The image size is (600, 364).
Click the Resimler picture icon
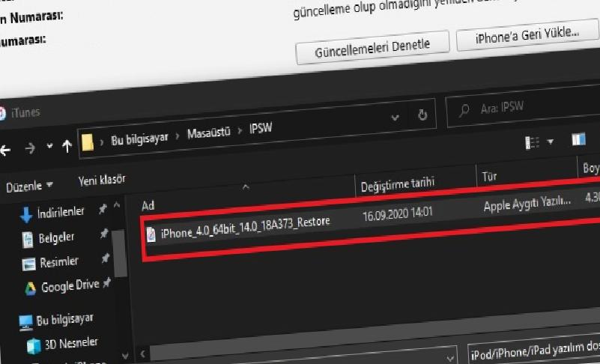click(x=28, y=264)
